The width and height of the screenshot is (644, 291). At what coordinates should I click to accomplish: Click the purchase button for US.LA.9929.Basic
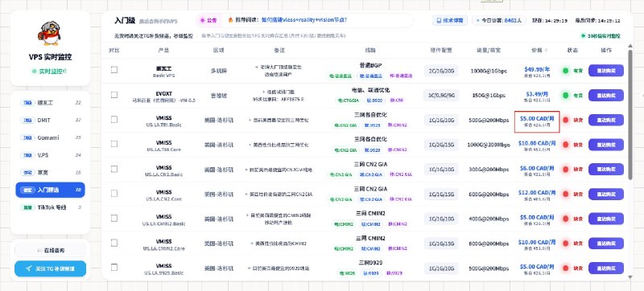coord(606,268)
